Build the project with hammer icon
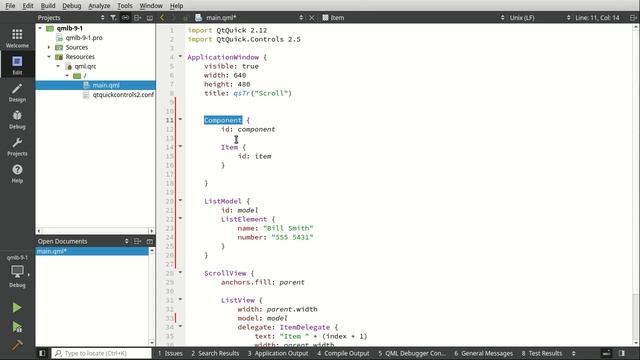 tap(17, 345)
